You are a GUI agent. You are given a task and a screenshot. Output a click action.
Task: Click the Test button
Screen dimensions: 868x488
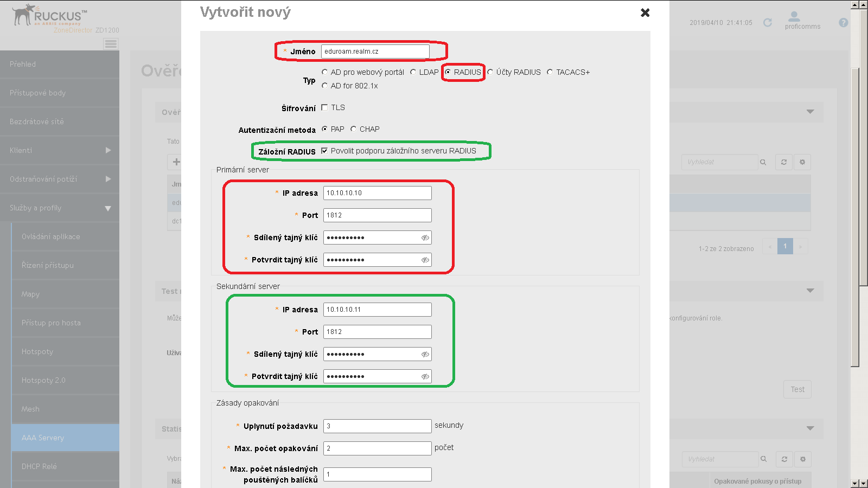tap(797, 389)
